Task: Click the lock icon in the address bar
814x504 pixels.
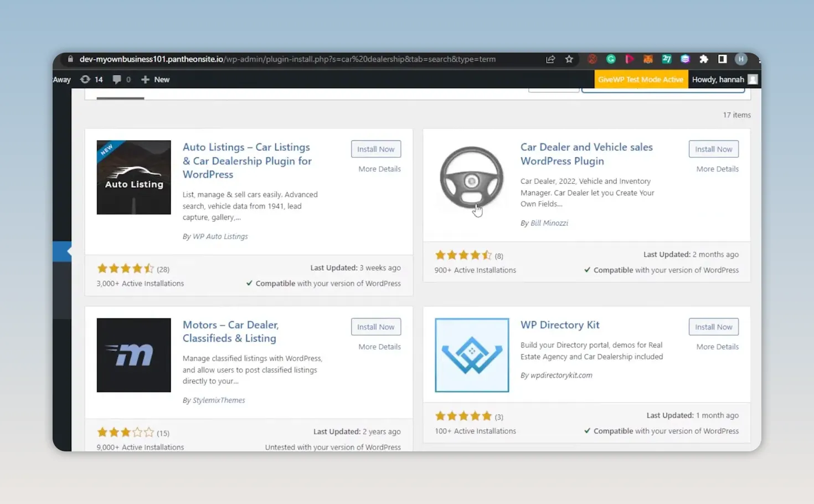Action: (70, 59)
